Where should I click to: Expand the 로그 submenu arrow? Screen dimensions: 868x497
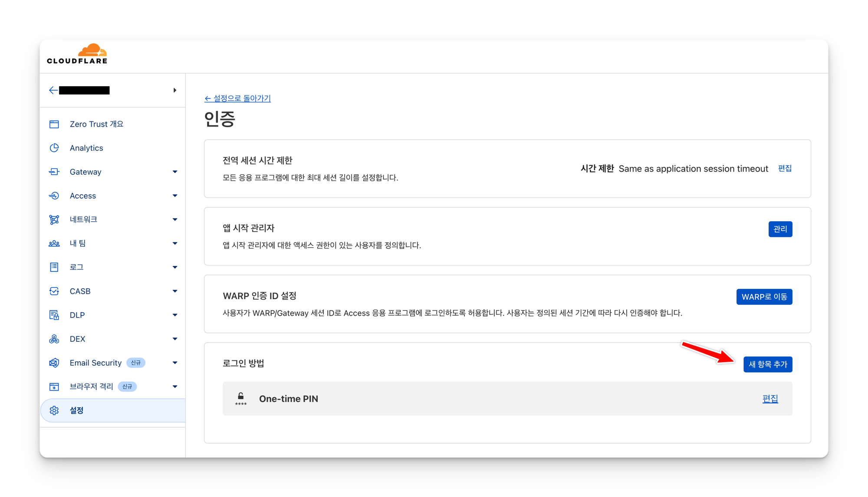click(x=175, y=267)
